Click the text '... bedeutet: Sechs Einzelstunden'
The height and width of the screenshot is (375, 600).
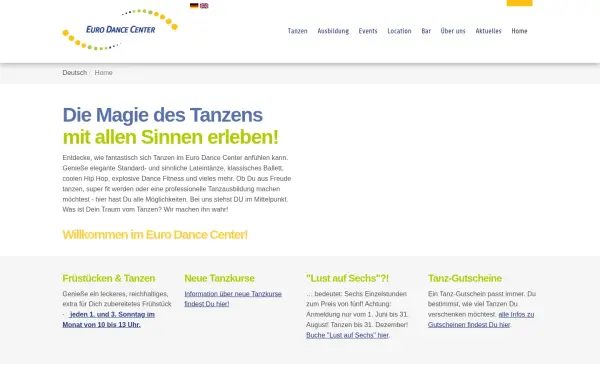[x=356, y=294]
